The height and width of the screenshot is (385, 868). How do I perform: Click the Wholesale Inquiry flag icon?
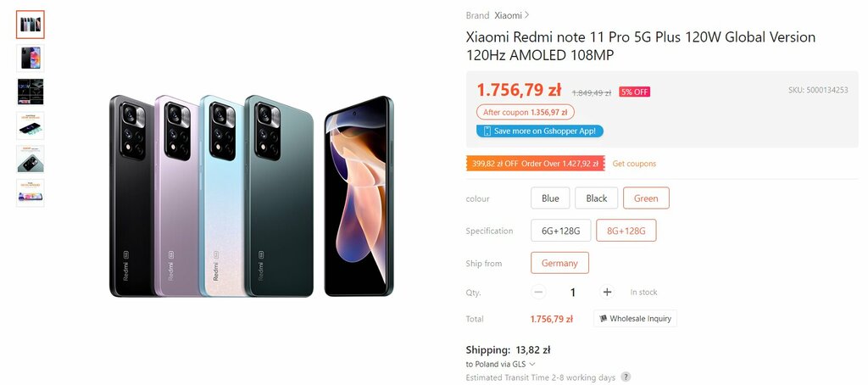(603, 319)
